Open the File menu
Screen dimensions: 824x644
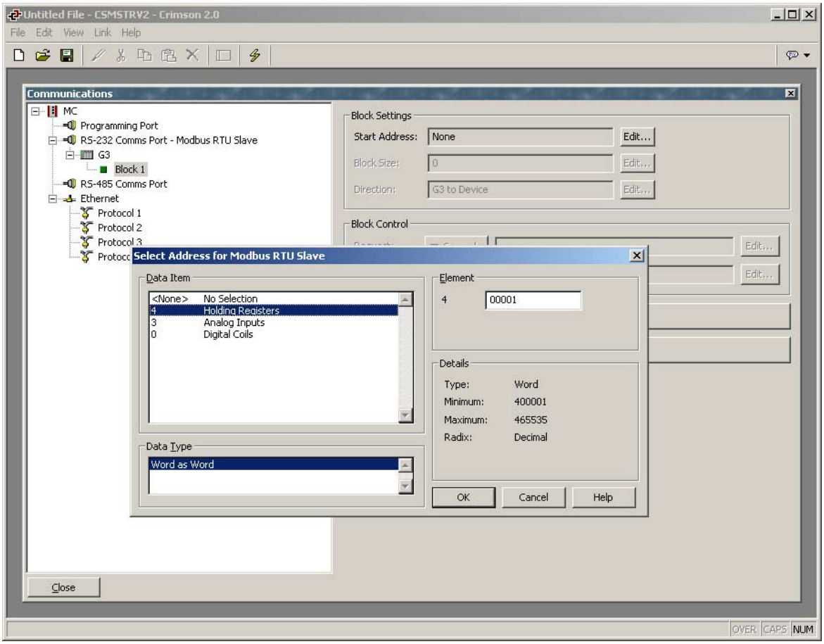(18, 32)
